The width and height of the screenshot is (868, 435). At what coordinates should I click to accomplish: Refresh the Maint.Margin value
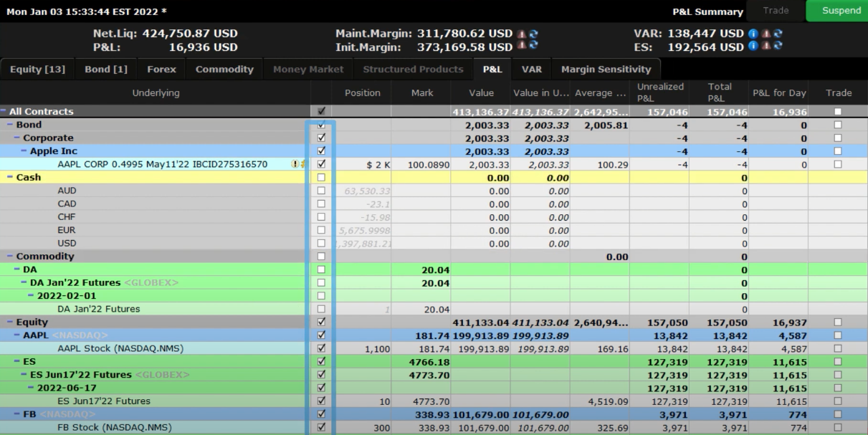[x=533, y=34]
